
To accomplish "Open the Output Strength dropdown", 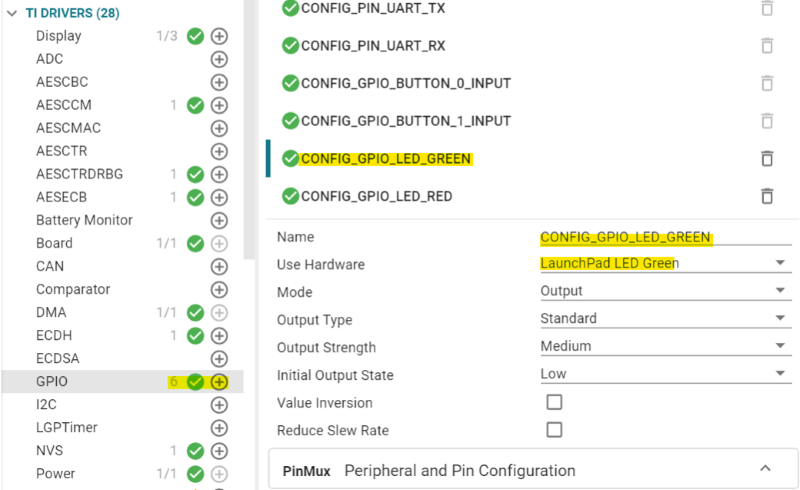I will tap(662, 346).
